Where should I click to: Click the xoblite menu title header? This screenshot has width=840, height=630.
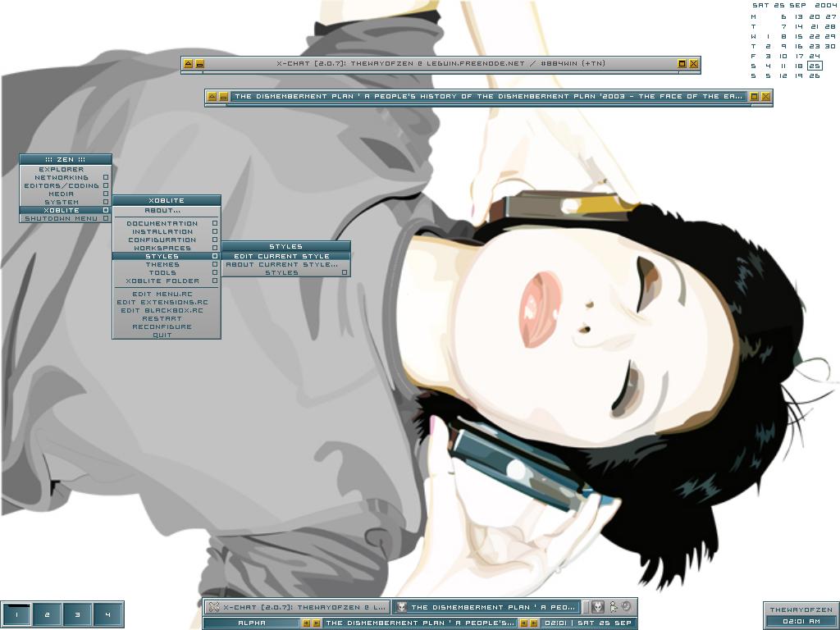166,200
